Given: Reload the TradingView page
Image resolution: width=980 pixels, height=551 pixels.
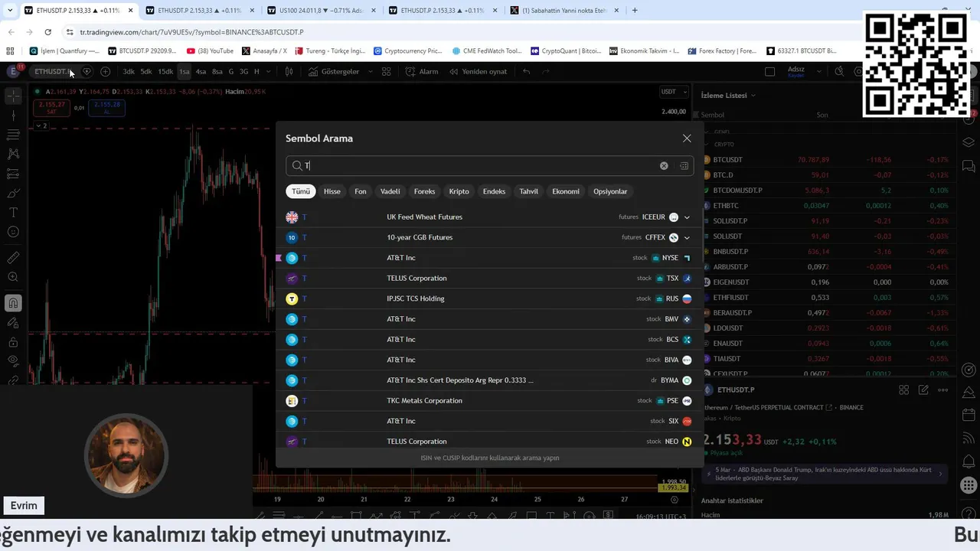Looking at the screenshot, I should click(x=47, y=32).
